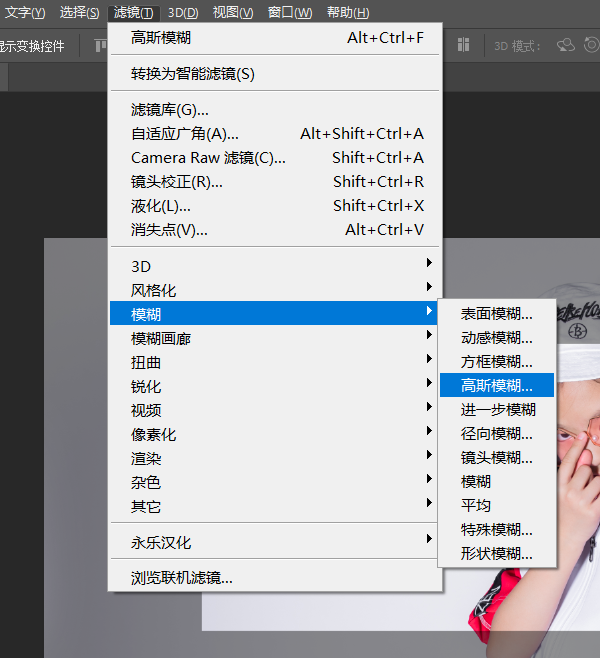Expand the 其它 submenu

coord(274,506)
